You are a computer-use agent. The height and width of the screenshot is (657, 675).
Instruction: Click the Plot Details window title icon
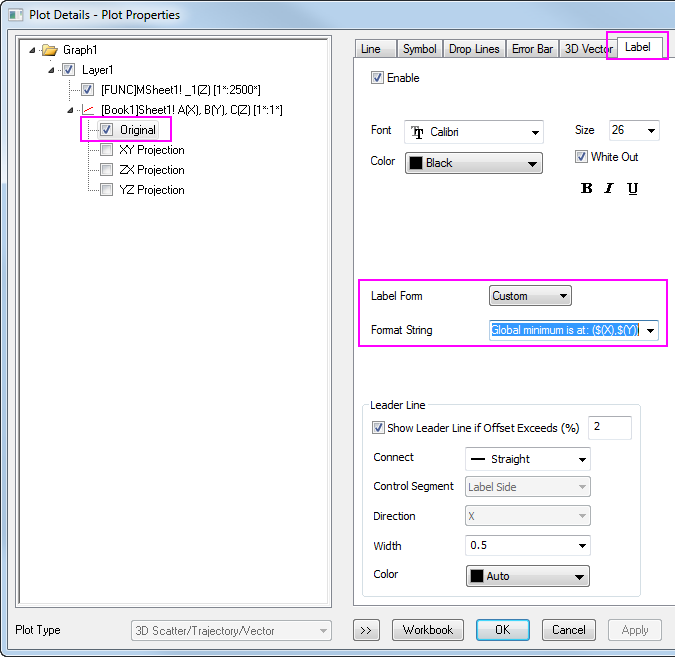pos(15,15)
